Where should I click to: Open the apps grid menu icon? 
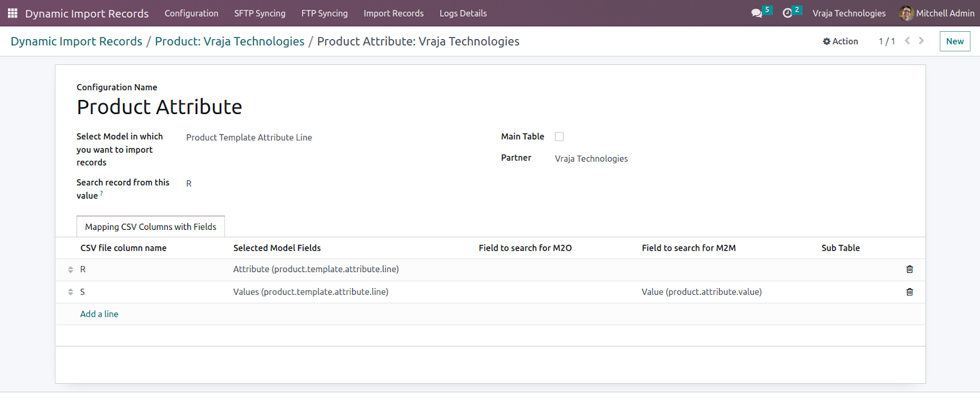[12, 13]
